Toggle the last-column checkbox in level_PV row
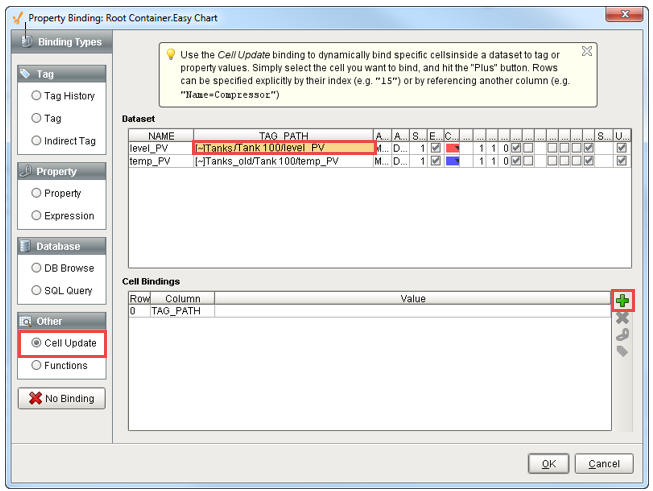The height and width of the screenshot is (491, 653). [x=621, y=148]
